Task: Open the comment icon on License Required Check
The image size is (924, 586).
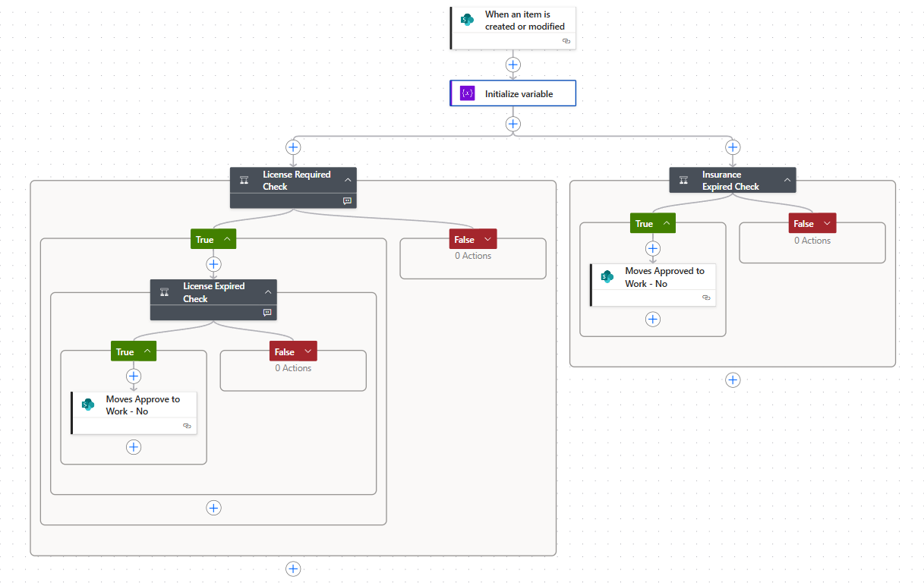Action: [x=347, y=200]
